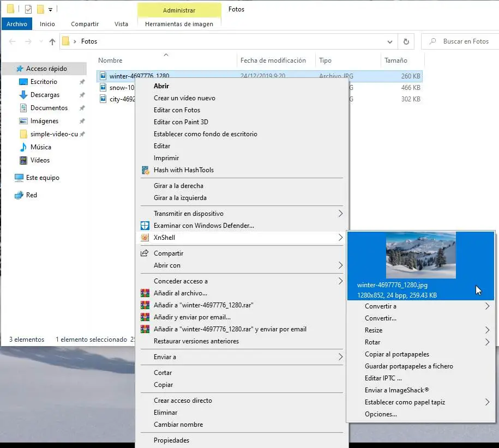Expand Establecer como papel tapiz submenu arrow
This screenshot has width=499, height=448.
coord(487,402)
